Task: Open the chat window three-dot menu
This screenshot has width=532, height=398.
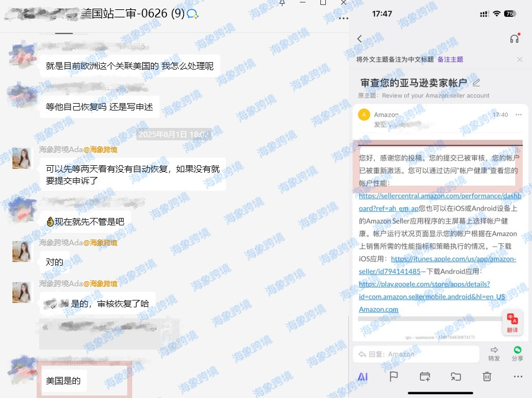Action: coord(343,19)
